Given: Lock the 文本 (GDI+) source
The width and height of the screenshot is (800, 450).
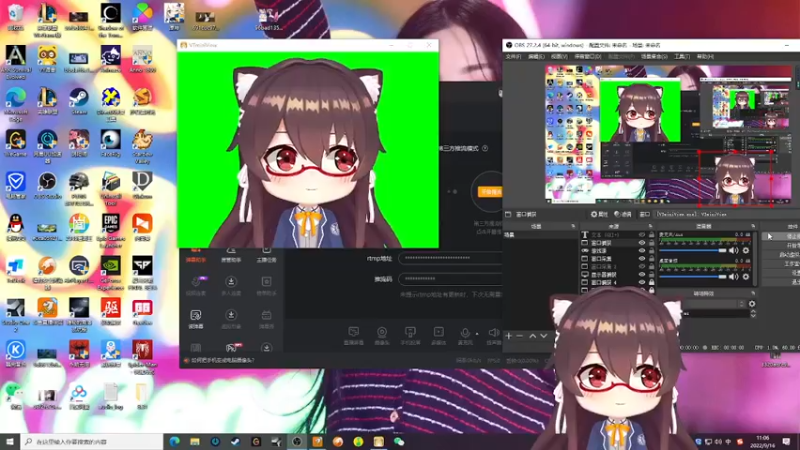Looking at the screenshot, I should click(x=652, y=235).
